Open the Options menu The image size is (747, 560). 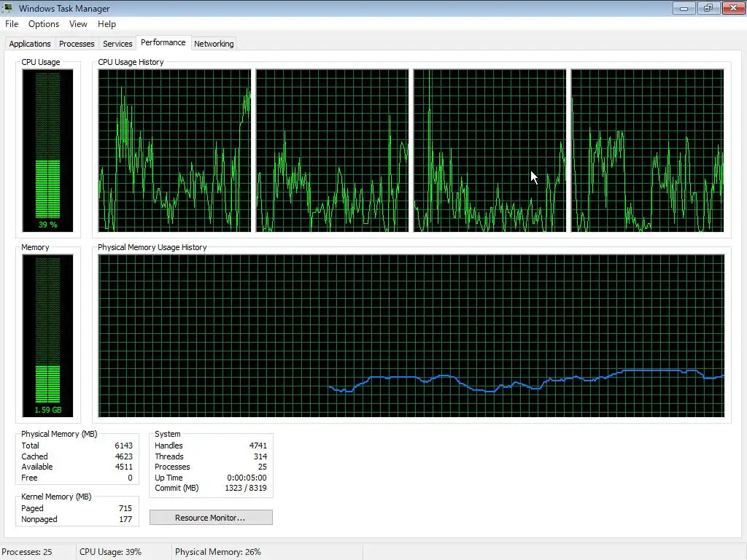[43, 24]
